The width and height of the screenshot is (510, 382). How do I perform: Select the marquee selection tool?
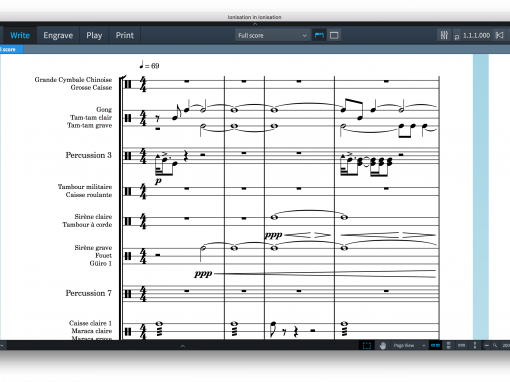point(366,345)
